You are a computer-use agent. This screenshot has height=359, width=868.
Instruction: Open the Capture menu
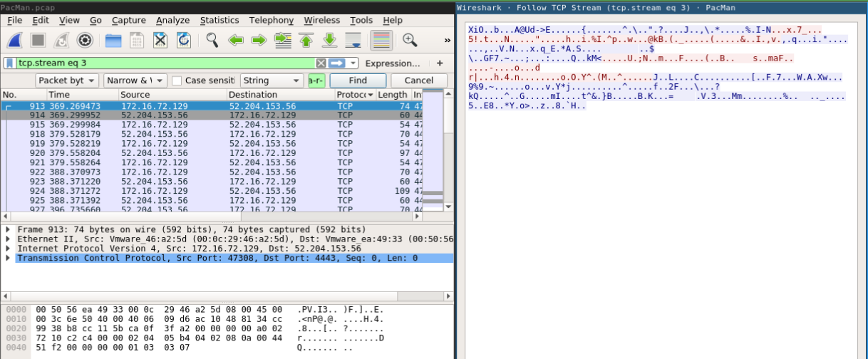tap(129, 20)
